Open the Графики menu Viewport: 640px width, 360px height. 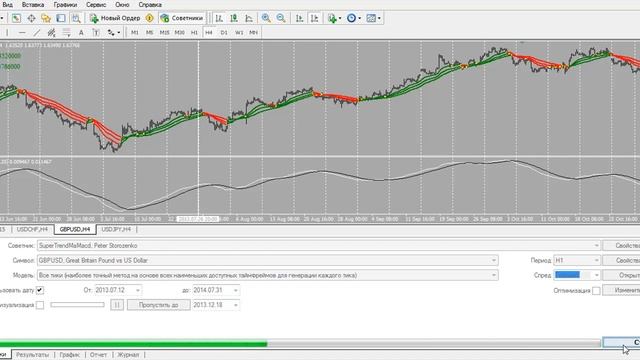[x=65, y=5]
